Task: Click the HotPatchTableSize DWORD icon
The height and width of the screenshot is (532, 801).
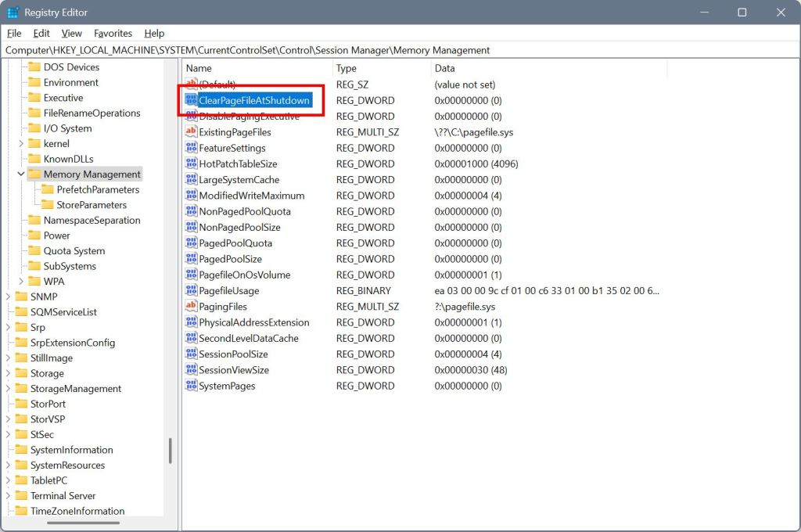Action: (x=191, y=164)
